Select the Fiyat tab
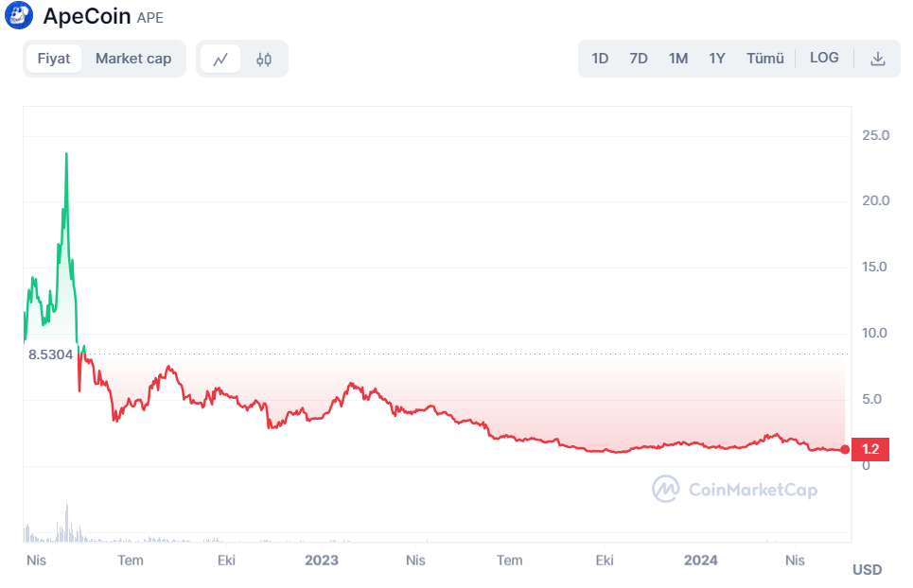 [x=54, y=59]
